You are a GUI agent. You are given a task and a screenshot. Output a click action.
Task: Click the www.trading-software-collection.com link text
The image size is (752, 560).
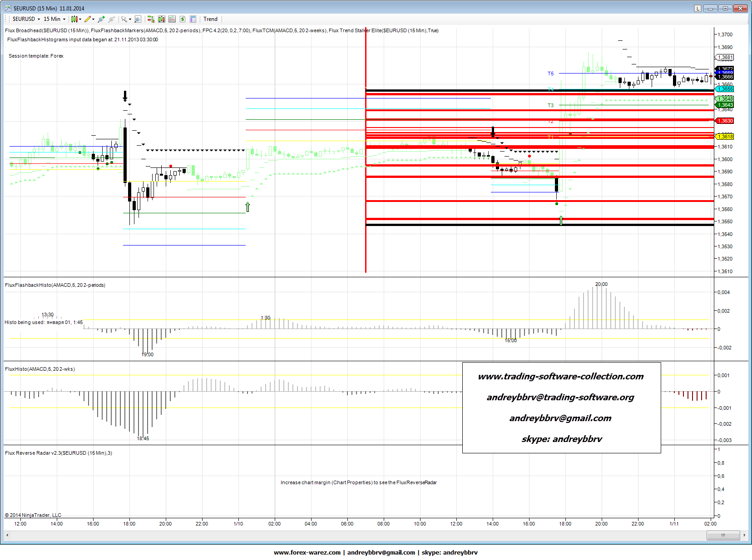click(x=561, y=377)
